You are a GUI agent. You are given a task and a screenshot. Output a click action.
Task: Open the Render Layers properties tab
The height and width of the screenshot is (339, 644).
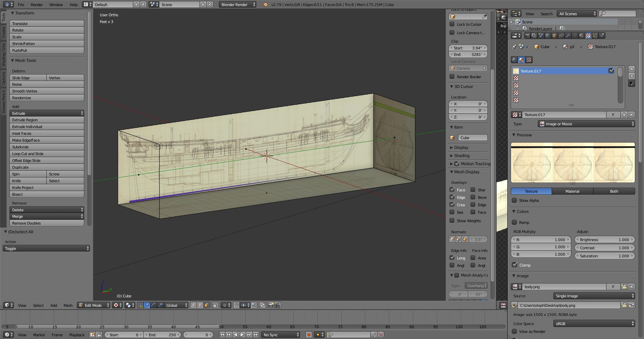(534, 36)
